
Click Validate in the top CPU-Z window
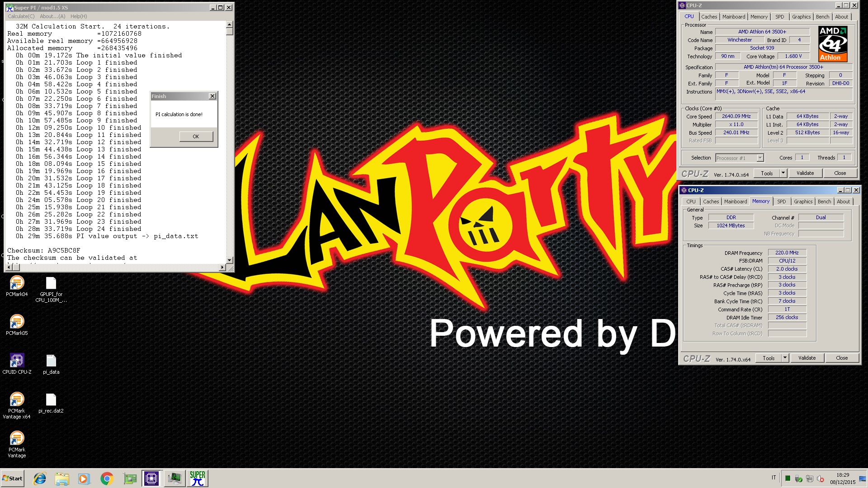[x=805, y=173]
